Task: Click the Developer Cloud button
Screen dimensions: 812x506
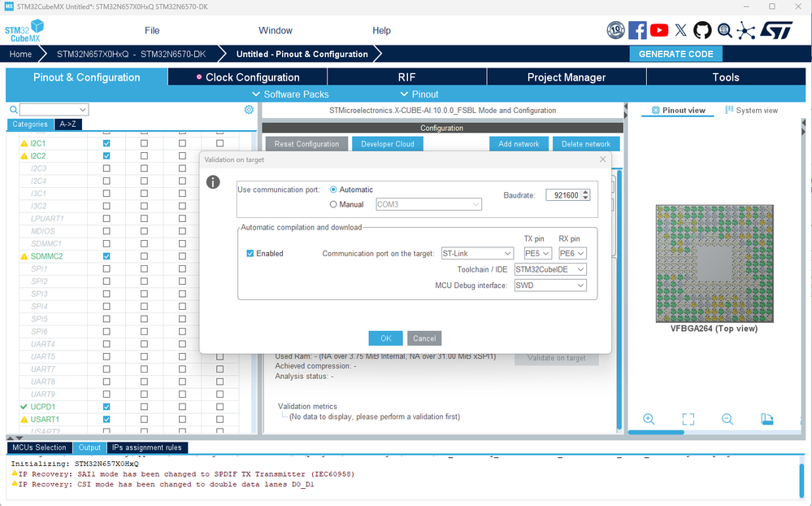Action: click(388, 144)
